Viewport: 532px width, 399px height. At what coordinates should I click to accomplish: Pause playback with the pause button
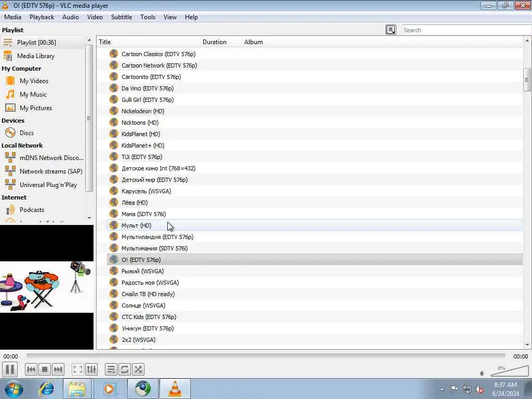point(10,369)
